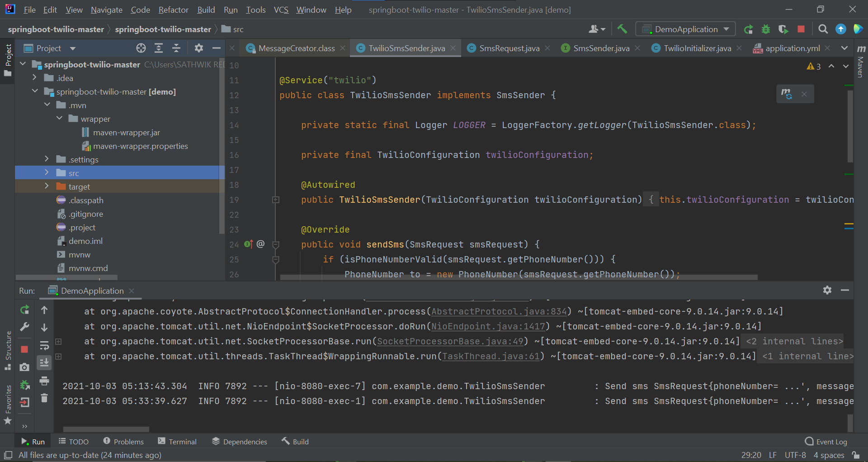Open Search Everywhere magnifier icon
Viewport: 868px width, 462px height.
(823, 29)
